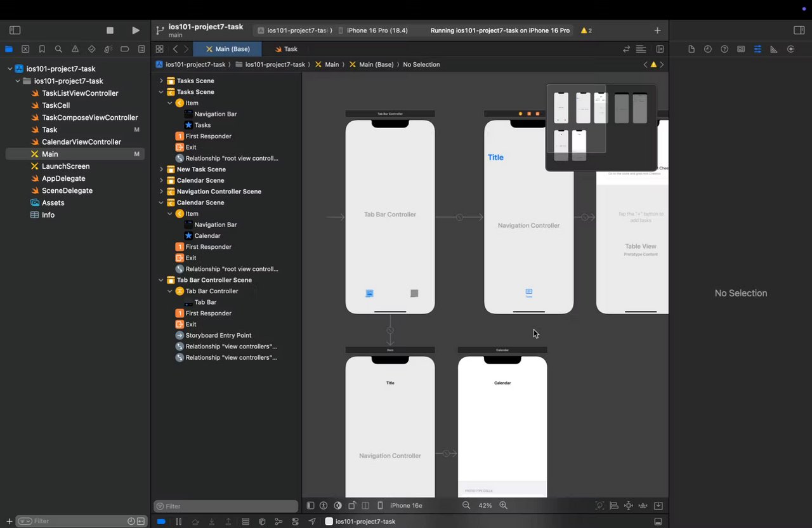The image size is (812, 528).
Task: Open the Source Control navigator
Action: point(25,49)
